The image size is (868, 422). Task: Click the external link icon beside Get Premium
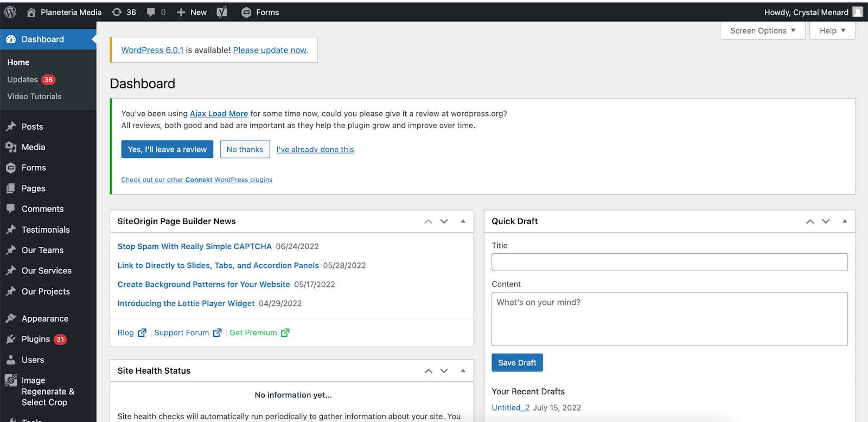[x=285, y=333]
